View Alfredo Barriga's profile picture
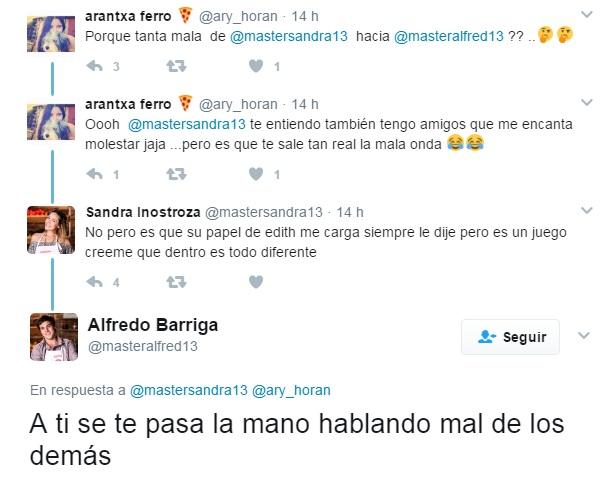 [x=54, y=337]
